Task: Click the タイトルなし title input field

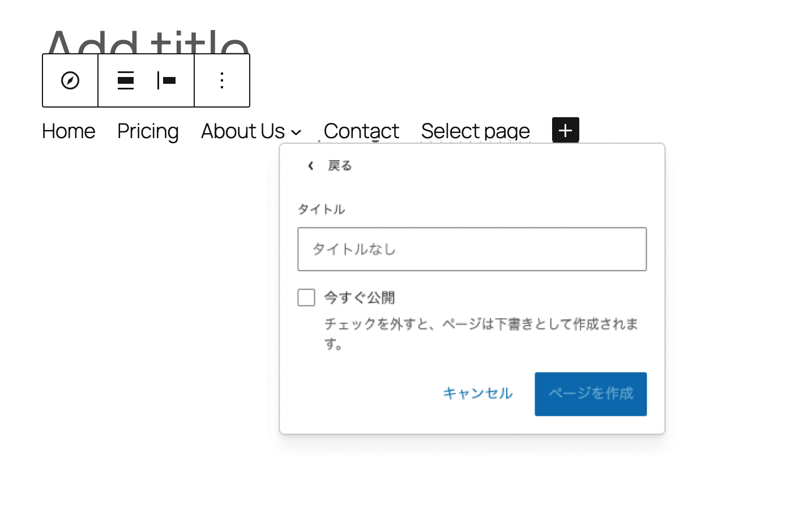Action: (471, 249)
